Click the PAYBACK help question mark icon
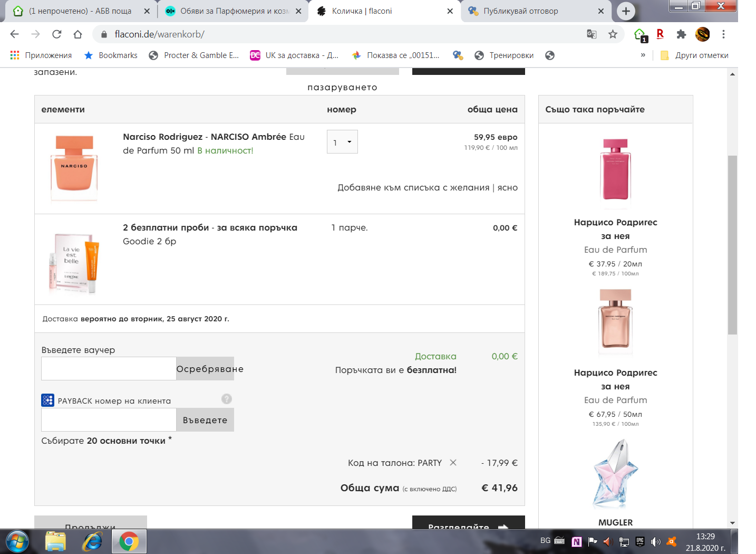This screenshot has width=756, height=554. click(227, 399)
